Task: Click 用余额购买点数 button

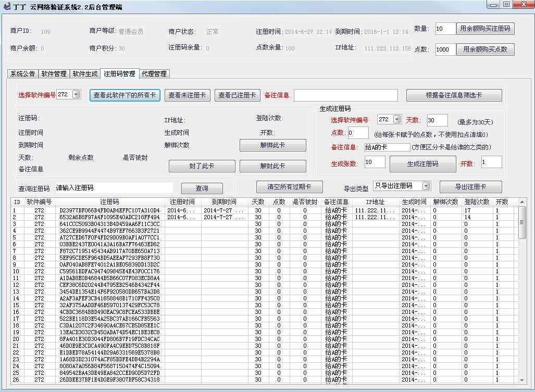Action: 485,49
